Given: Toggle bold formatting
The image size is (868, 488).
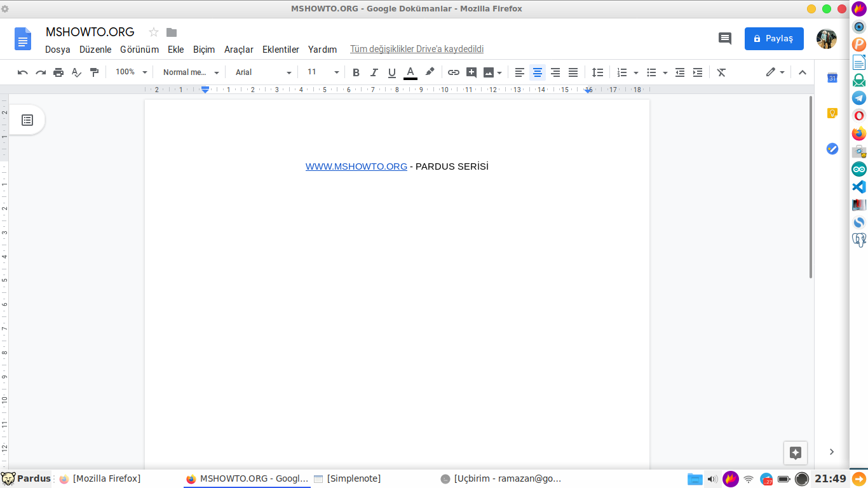Looking at the screenshot, I should pyautogui.click(x=356, y=72).
